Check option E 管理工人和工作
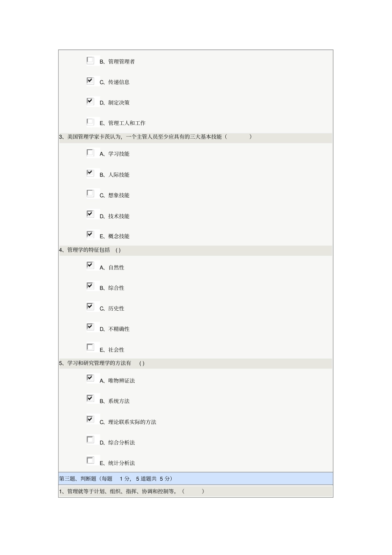Viewport: 392px width, 555px height. [90, 122]
